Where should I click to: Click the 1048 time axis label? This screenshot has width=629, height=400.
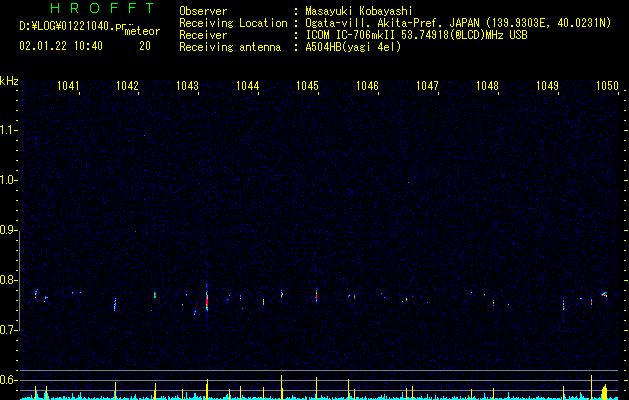(487, 85)
